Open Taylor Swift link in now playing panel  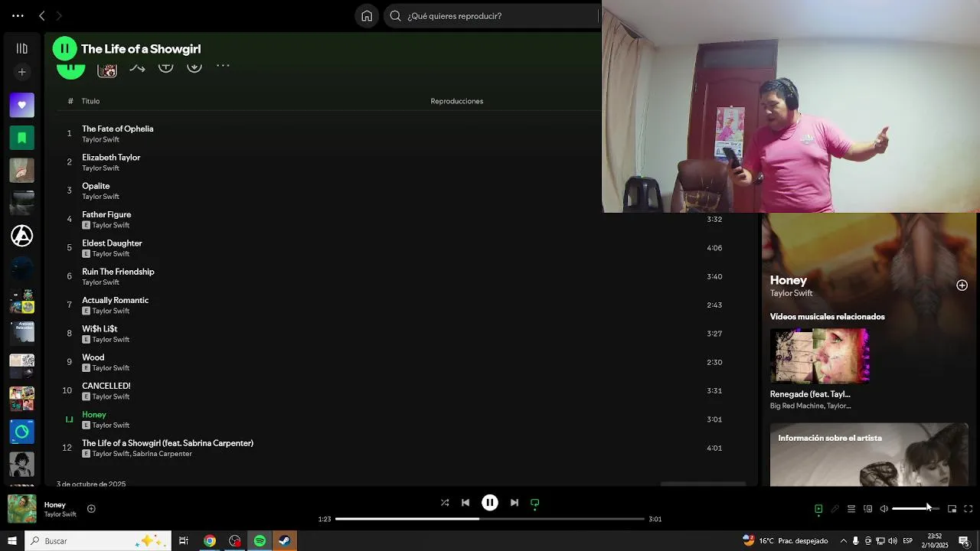click(791, 293)
